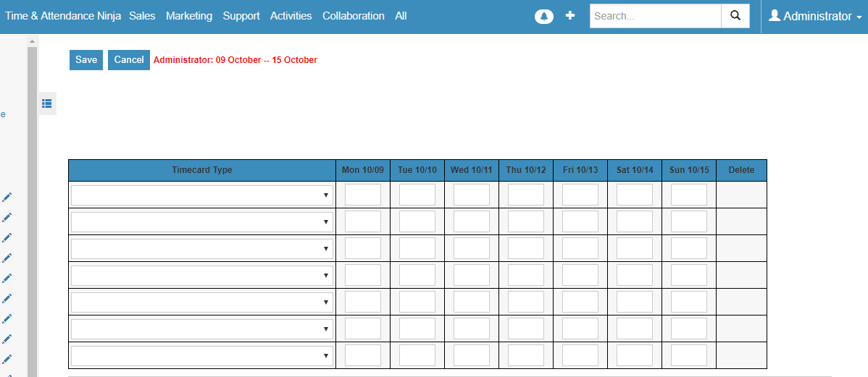Screen dimensions: 868x377
Task: Click fifth row Sat 10/14 hours field
Action: coord(635,302)
